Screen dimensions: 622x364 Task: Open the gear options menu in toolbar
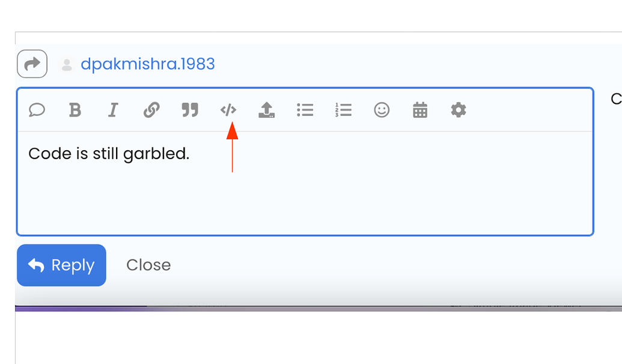point(459,110)
